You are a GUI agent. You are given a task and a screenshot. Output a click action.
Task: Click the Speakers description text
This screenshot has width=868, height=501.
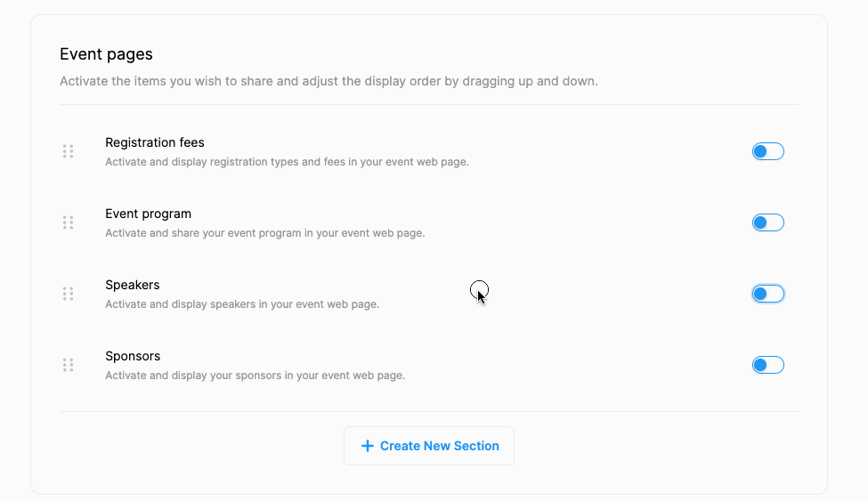tap(242, 304)
